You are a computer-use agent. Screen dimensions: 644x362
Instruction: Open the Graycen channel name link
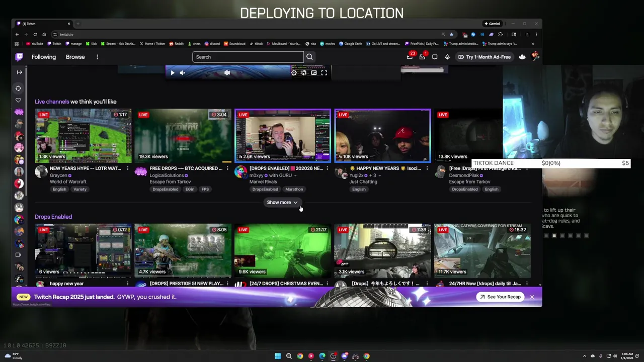click(x=58, y=175)
